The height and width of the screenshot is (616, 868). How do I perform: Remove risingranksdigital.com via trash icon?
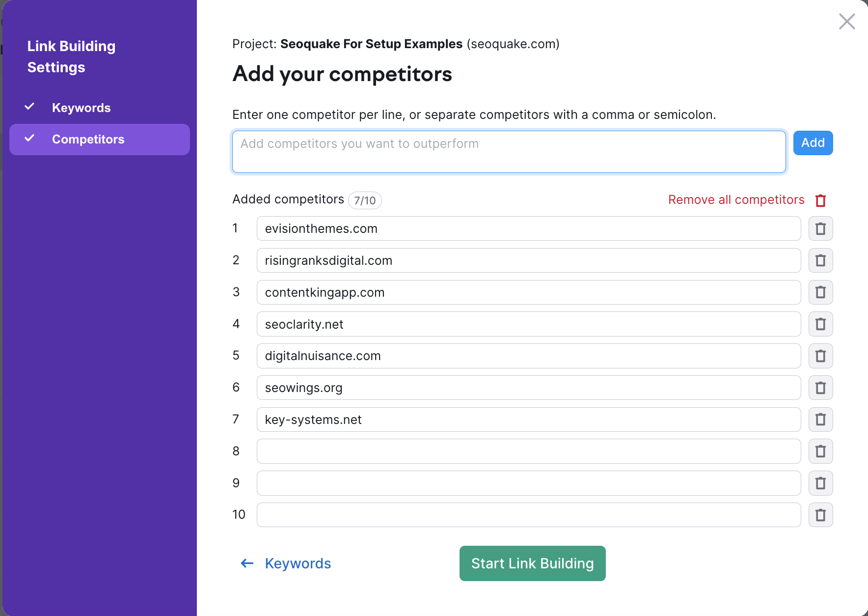click(820, 260)
